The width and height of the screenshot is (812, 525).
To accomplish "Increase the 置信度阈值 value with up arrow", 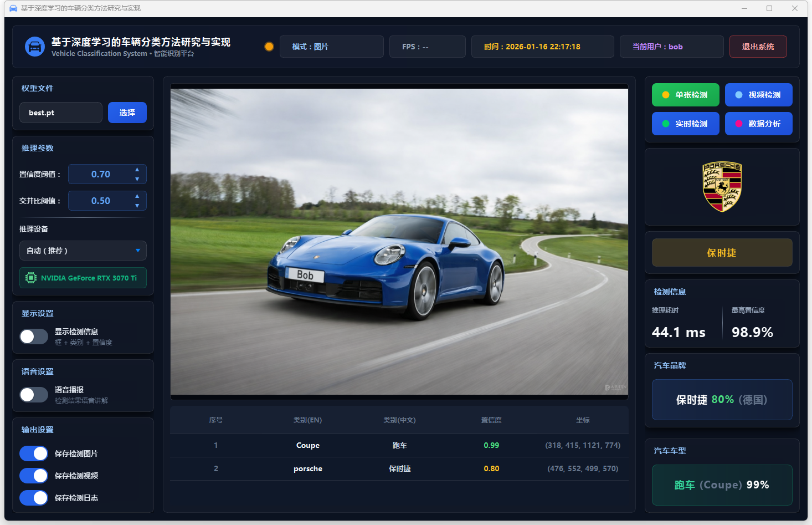I will 137,170.
